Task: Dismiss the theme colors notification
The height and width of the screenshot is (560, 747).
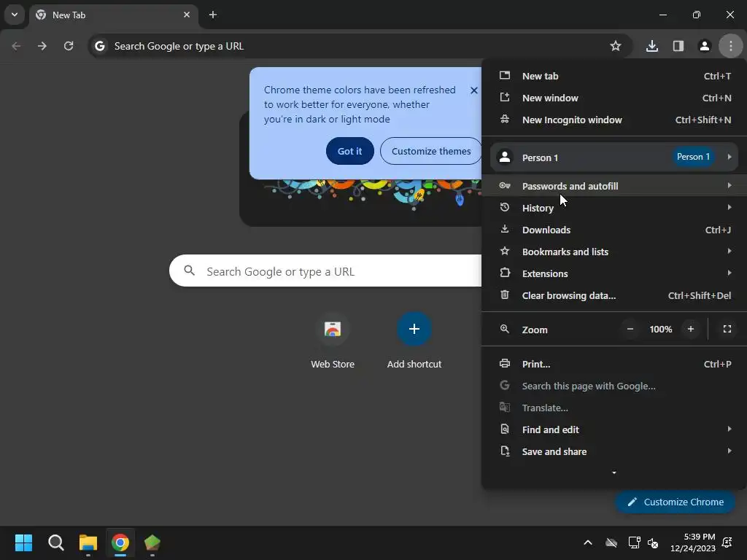Action: coord(473,90)
